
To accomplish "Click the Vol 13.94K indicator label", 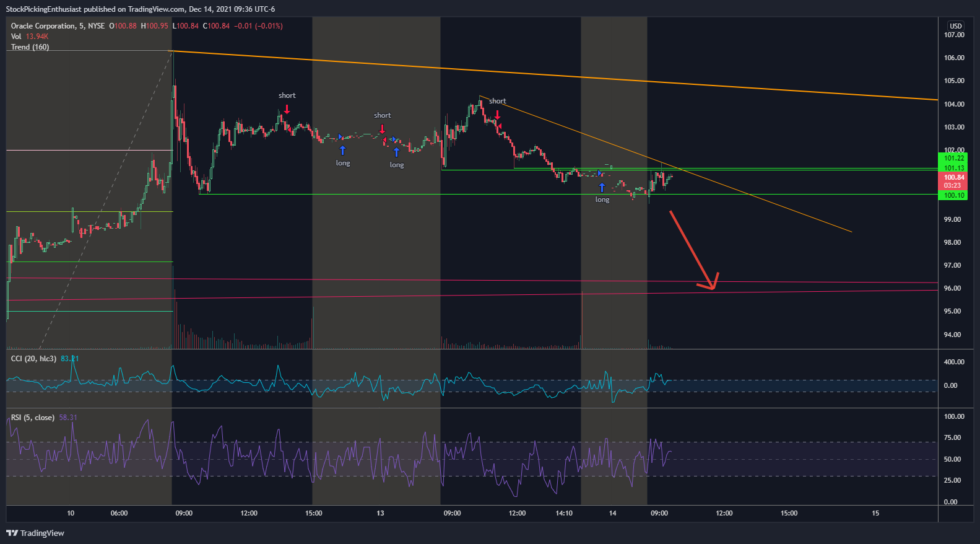I will point(30,37).
